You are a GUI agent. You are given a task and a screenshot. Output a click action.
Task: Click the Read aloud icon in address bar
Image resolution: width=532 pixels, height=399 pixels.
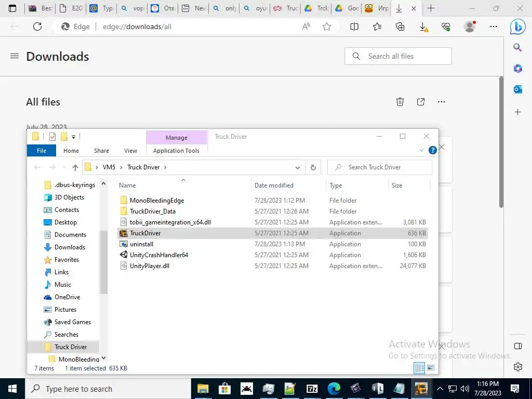pyautogui.click(x=306, y=26)
